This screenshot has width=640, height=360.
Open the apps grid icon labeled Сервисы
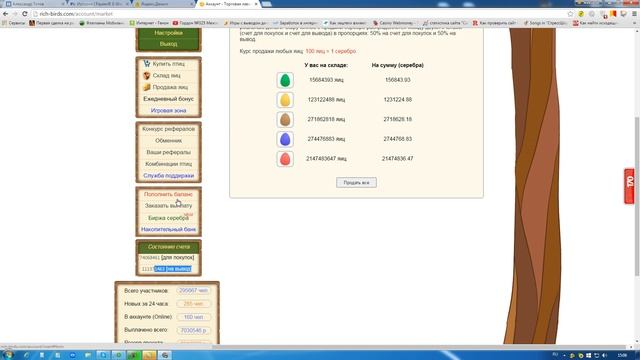(x=4, y=23)
